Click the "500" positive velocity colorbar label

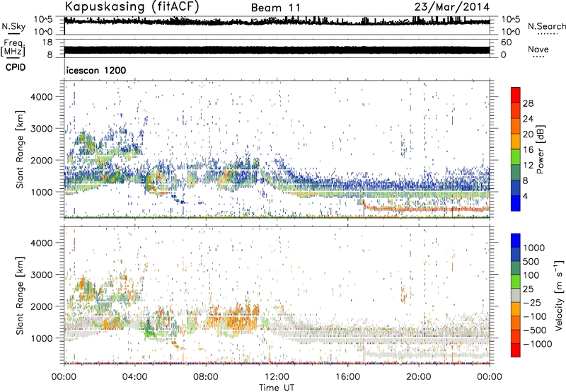tap(532, 262)
